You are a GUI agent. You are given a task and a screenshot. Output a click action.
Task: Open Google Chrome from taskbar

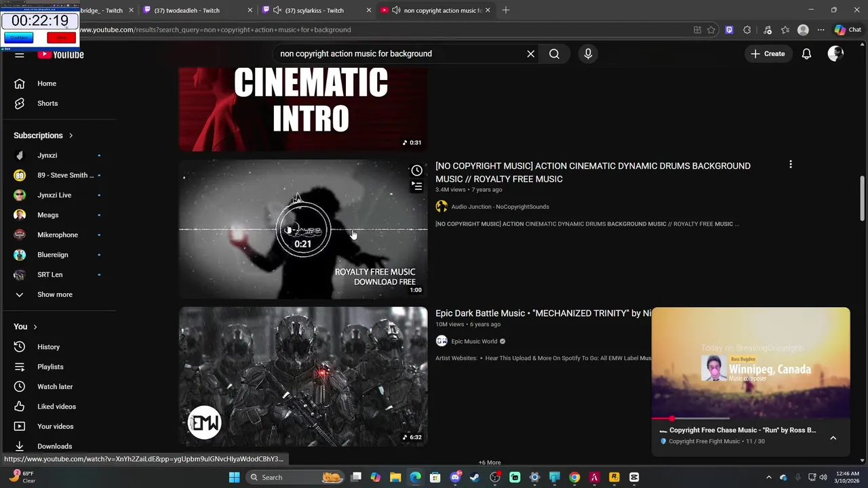(574, 477)
